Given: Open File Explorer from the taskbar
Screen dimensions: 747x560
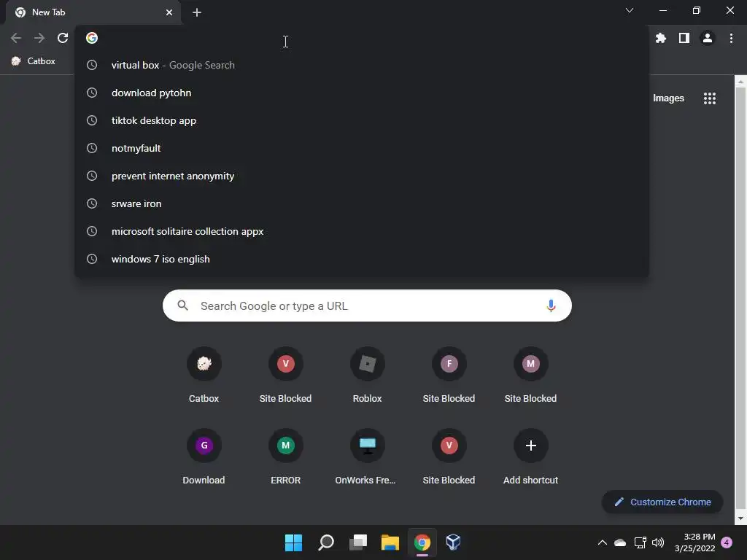Looking at the screenshot, I should [390, 542].
